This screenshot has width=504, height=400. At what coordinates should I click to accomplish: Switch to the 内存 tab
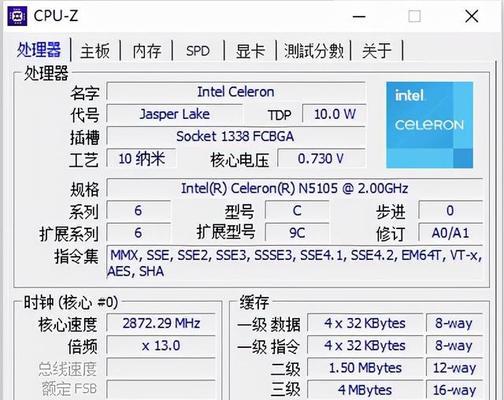[x=147, y=51]
